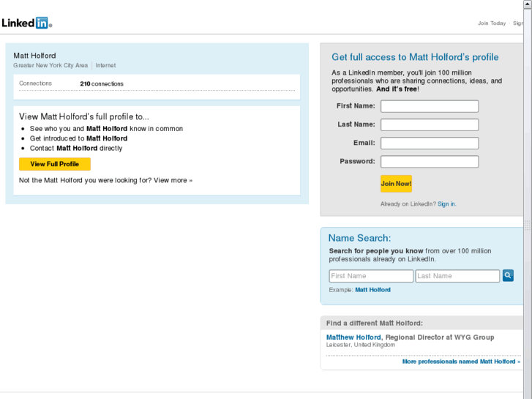
Task: Click the Name Search Last Name box
Action: [457, 276]
